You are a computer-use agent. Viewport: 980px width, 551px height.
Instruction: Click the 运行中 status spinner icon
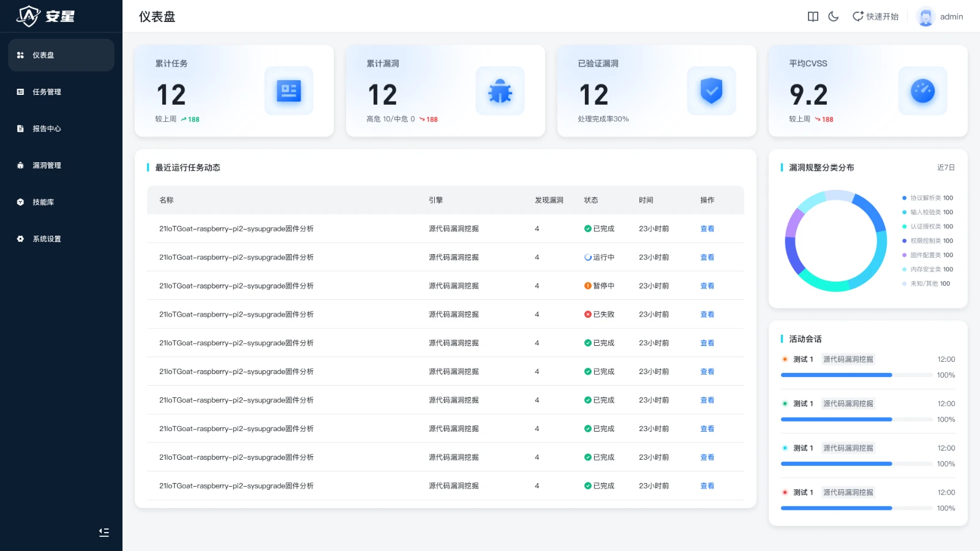tap(587, 257)
